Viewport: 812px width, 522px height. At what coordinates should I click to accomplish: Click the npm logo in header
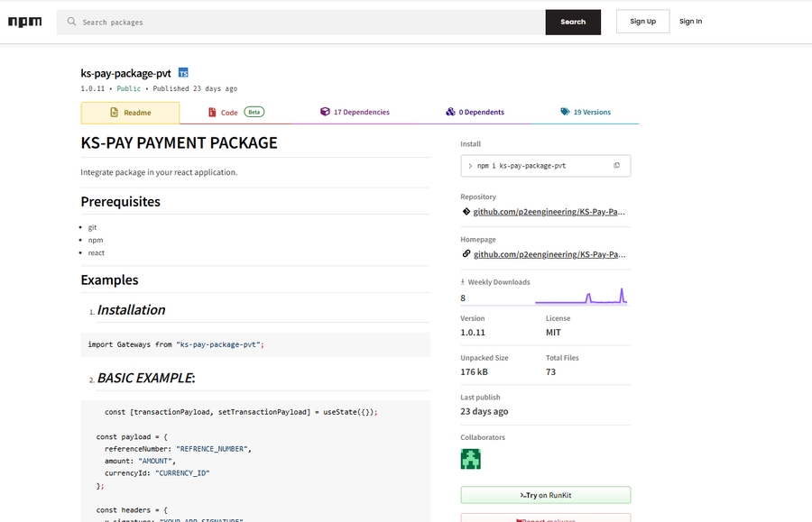click(24, 22)
